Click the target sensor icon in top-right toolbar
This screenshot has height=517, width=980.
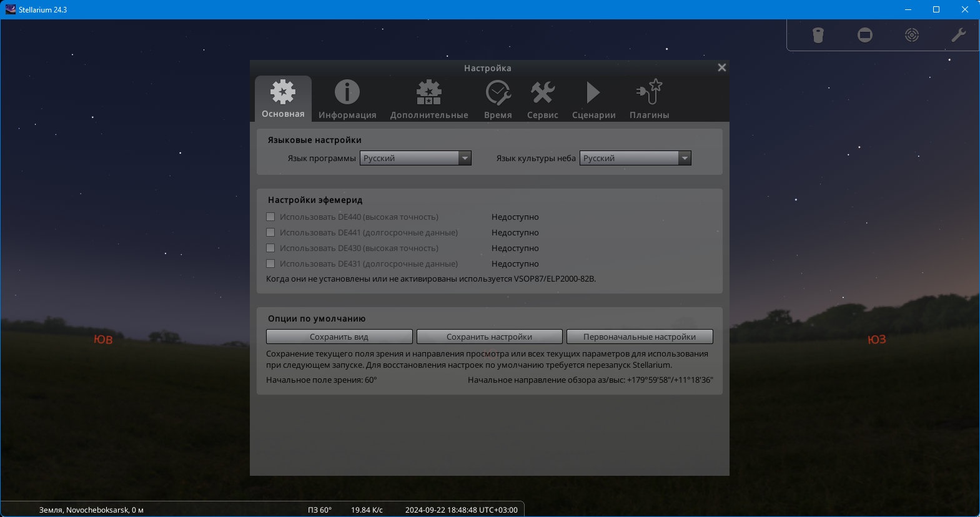coord(911,35)
